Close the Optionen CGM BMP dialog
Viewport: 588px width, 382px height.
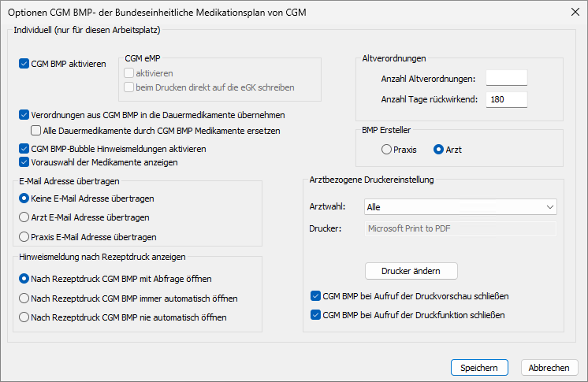[575, 12]
